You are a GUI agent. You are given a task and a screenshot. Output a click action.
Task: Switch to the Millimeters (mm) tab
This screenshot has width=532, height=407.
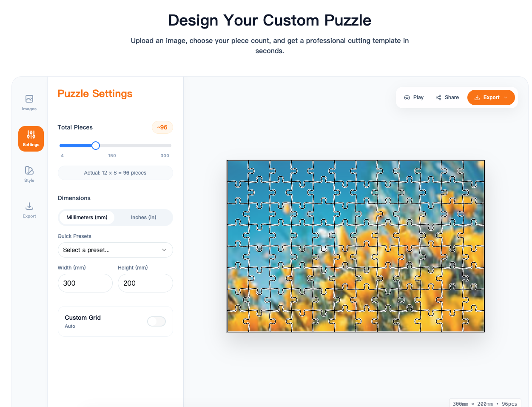[x=87, y=217]
